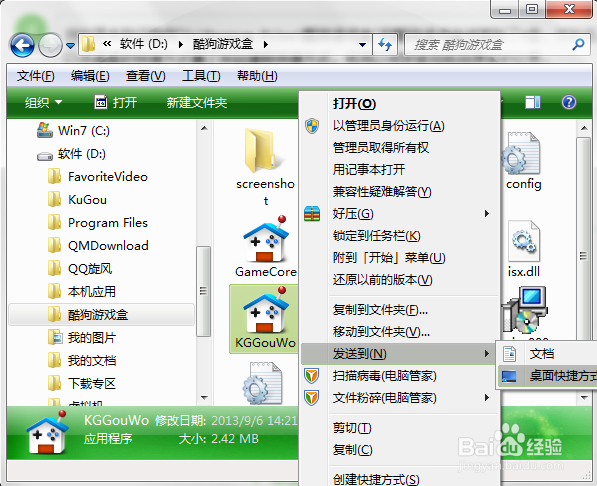Choose 打开(O) in context menu

click(399, 104)
